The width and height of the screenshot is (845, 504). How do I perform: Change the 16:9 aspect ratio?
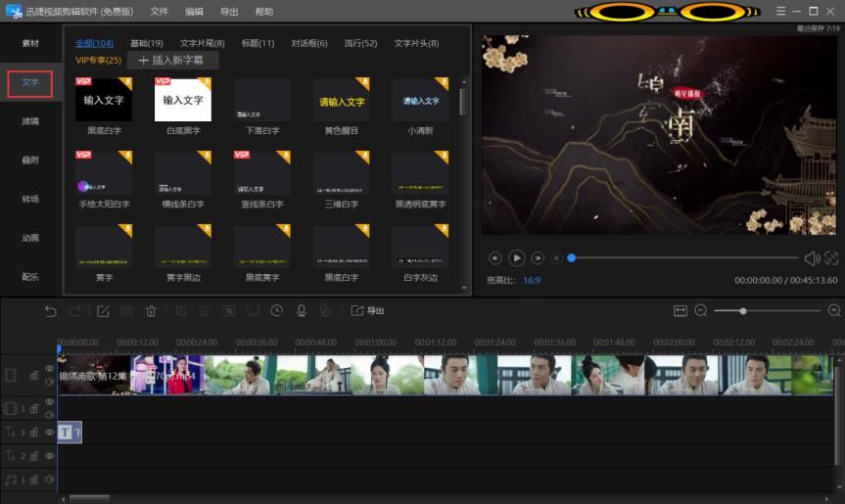click(x=532, y=280)
